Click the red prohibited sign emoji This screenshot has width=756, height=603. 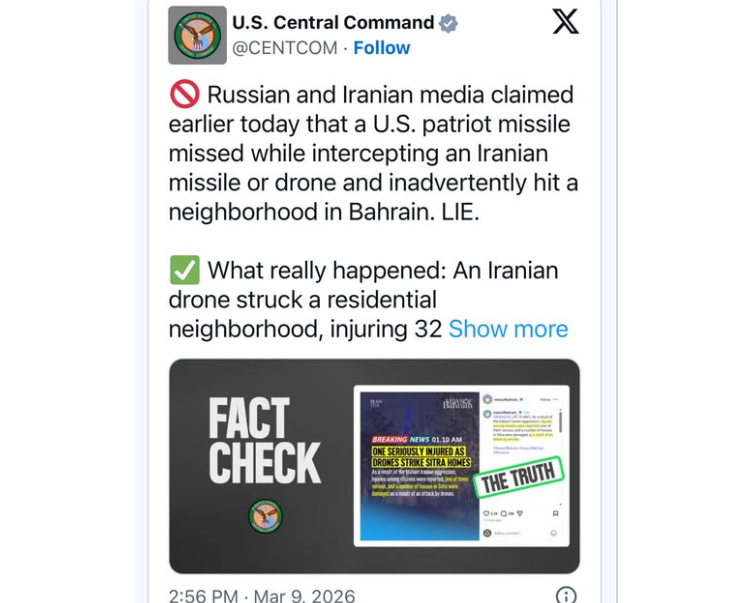[184, 95]
